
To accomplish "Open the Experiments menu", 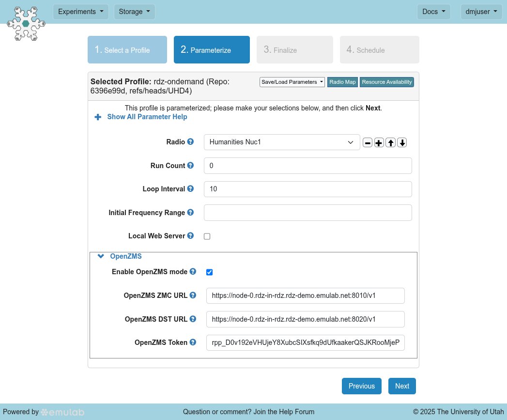I will click(81, 12).
